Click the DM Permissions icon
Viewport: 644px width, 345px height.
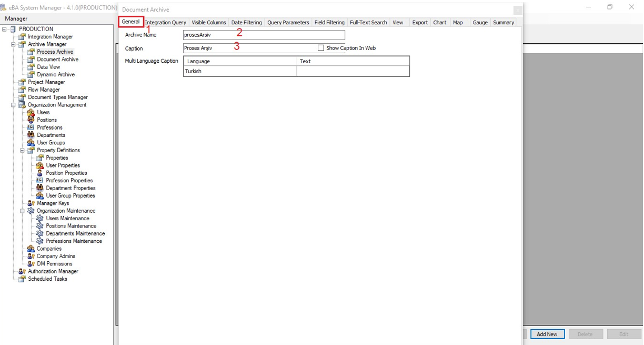[x=31, y=264]
